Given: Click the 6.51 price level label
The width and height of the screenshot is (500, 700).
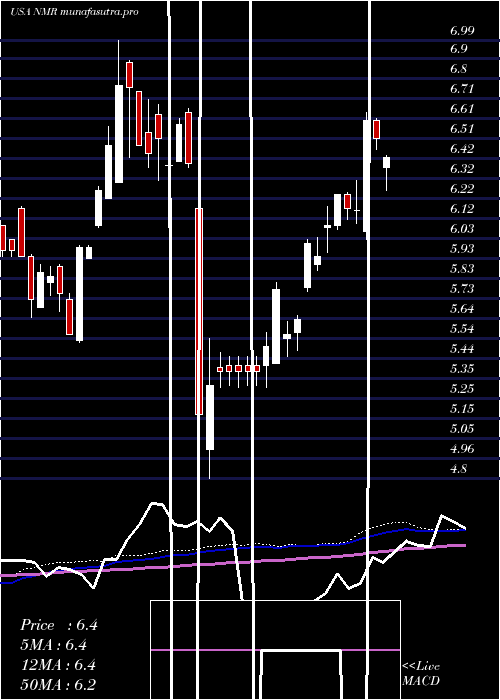Looking at the screenshot, I should (x=462, y=129).
